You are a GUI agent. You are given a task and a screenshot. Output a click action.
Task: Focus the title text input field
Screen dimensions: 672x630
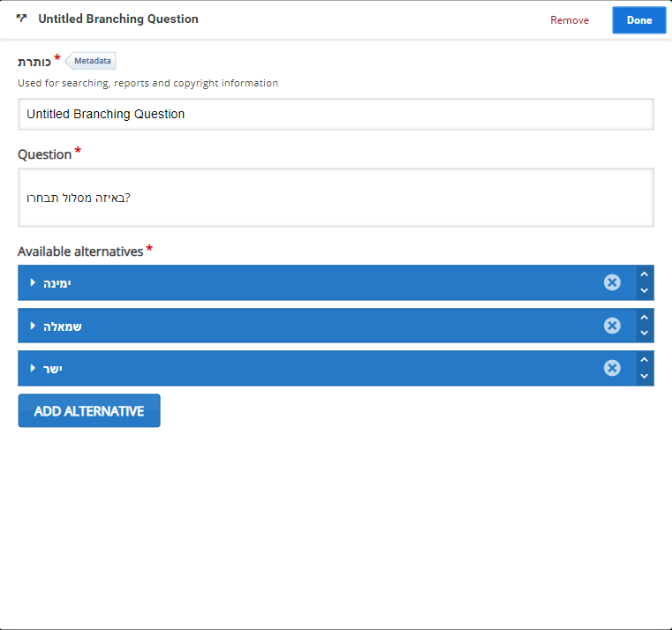tap(336, 114)
